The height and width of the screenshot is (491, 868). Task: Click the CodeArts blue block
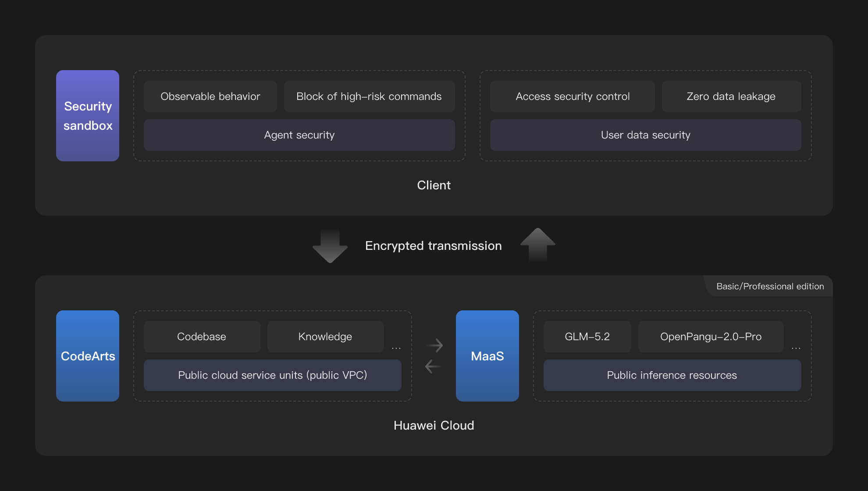[x=88, y=356]
